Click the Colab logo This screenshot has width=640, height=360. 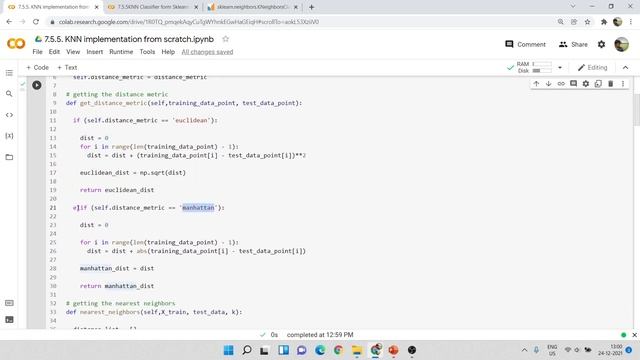click(16, 43)
